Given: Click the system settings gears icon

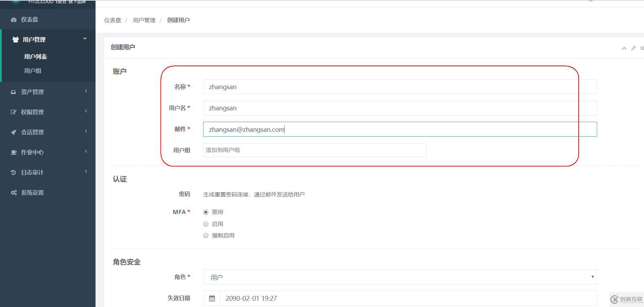Looking at the screenshot, I should point(14,193).
